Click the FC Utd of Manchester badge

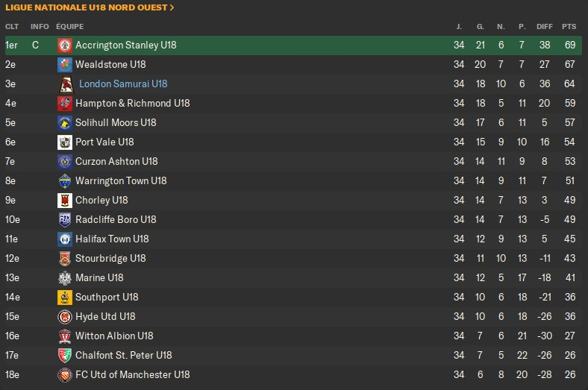pyautogui.click(x=65, y=375)
